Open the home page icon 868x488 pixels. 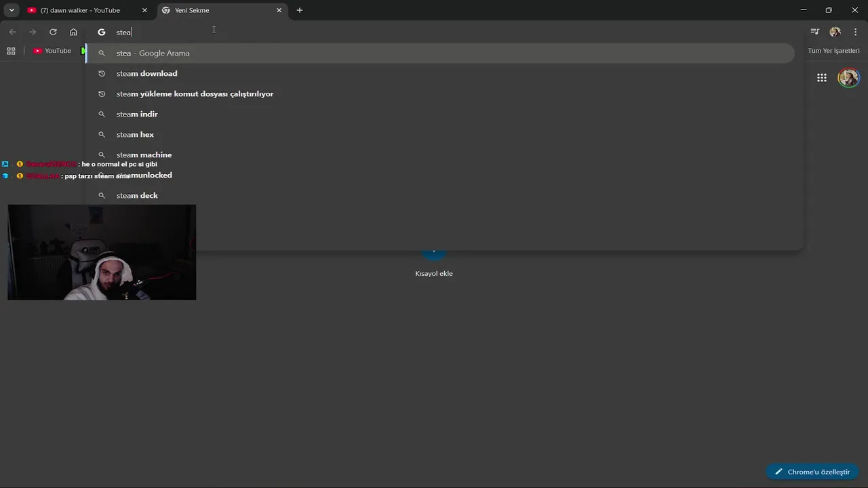(73, 32)
